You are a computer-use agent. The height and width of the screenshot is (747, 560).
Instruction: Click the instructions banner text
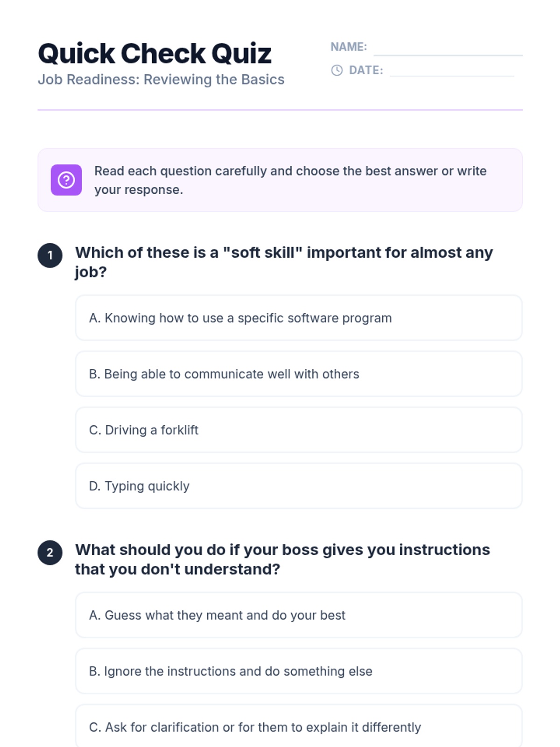click(290, 180)
